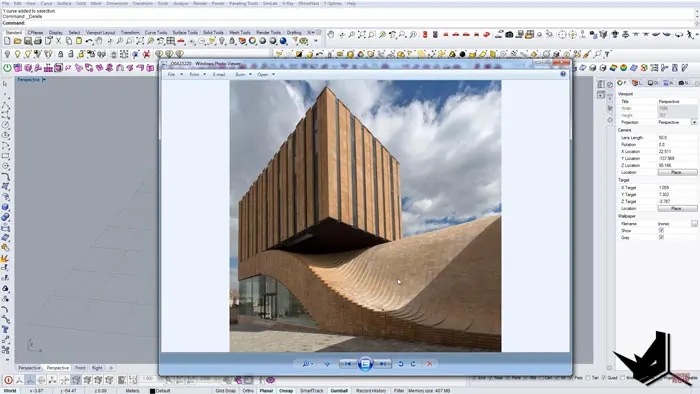Toggle Gumball in the status bar
This screenshot has height=394, width=700.
[x=339, y=390]
